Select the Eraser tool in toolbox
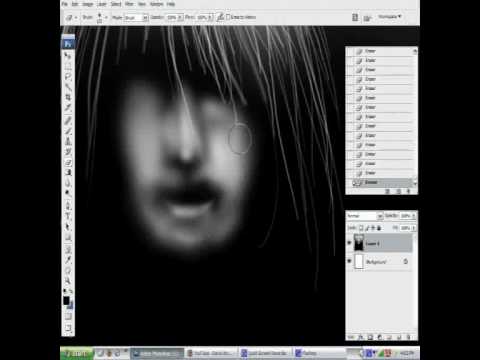This screenshot has width=480, height=360. point(68,162)
